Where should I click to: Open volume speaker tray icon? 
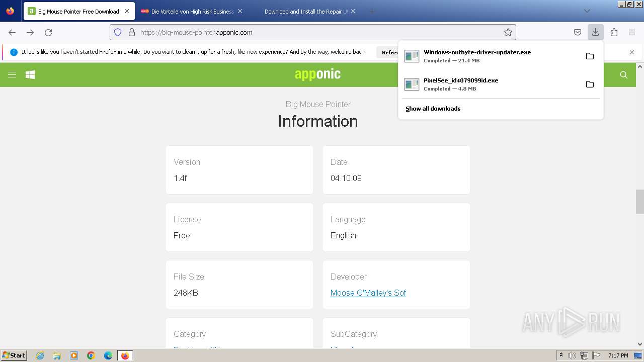point(572,355)
